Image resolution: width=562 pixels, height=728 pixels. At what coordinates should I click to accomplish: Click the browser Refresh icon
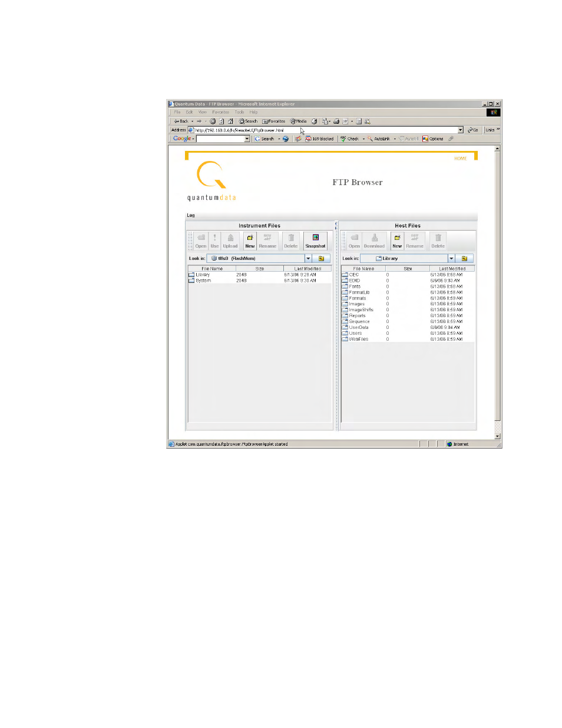tap(222, 121)
